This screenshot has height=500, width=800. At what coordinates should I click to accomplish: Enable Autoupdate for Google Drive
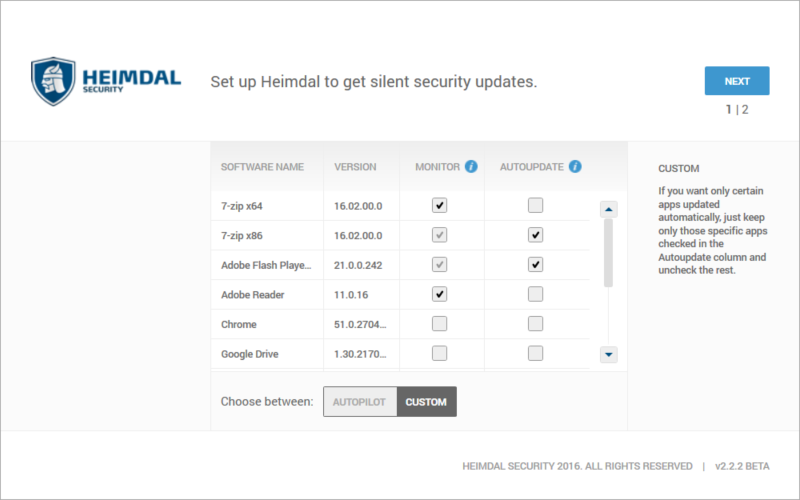click(535, 353)
